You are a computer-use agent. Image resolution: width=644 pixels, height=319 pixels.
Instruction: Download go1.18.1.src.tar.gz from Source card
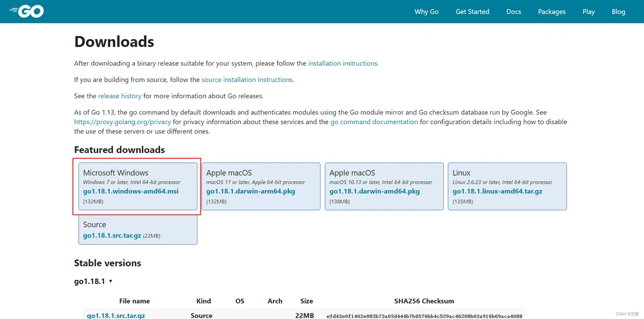(x=112, y=235)
